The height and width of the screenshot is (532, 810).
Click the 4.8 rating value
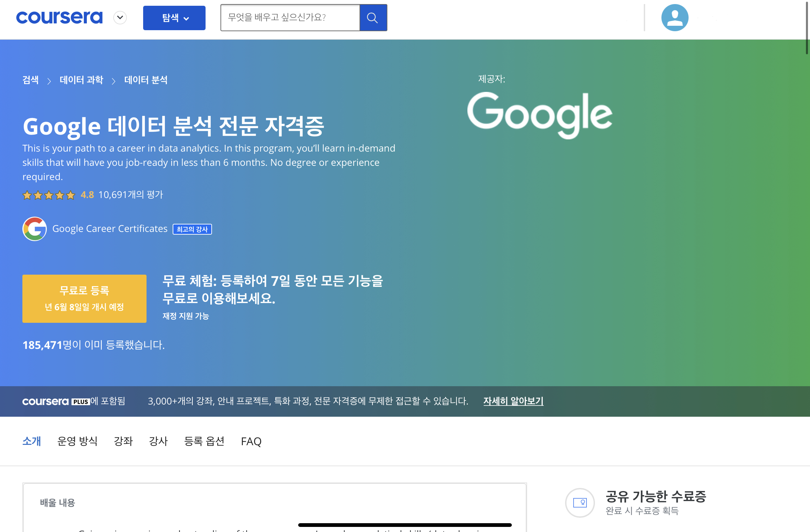click(x=87, y=195)
